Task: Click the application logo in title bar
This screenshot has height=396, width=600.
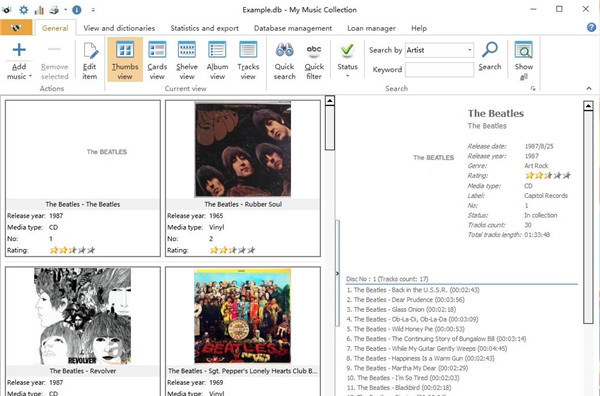Action: tap(7, 10)
